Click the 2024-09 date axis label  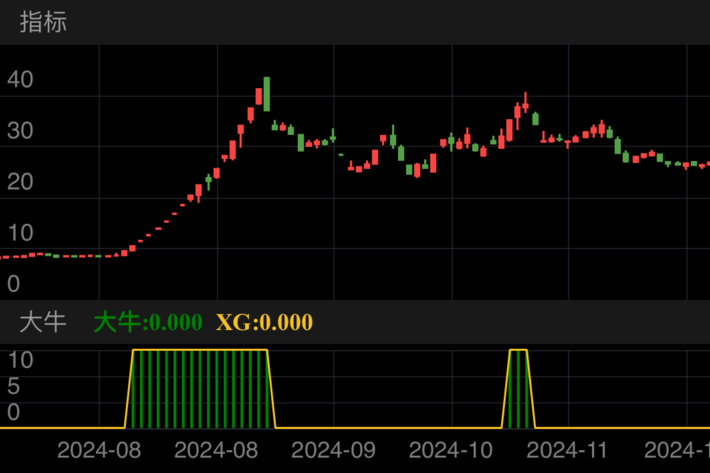coord(333,450)
